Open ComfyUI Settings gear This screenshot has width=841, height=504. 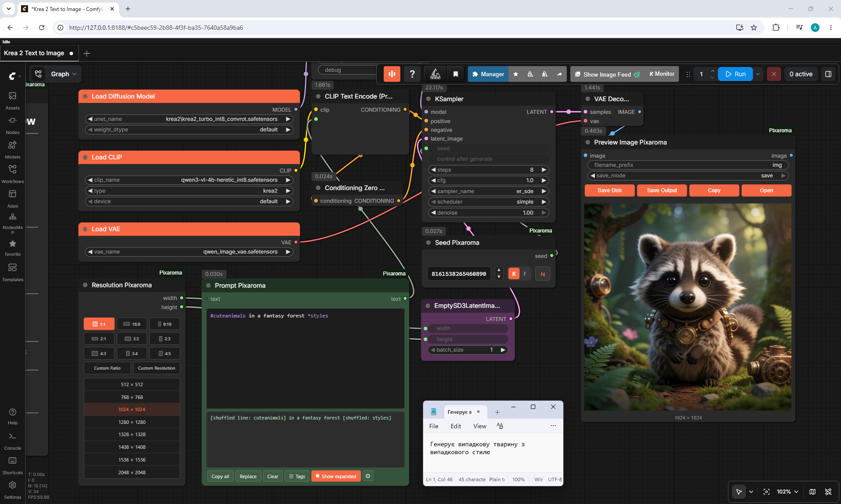click(x=12, y=490)
